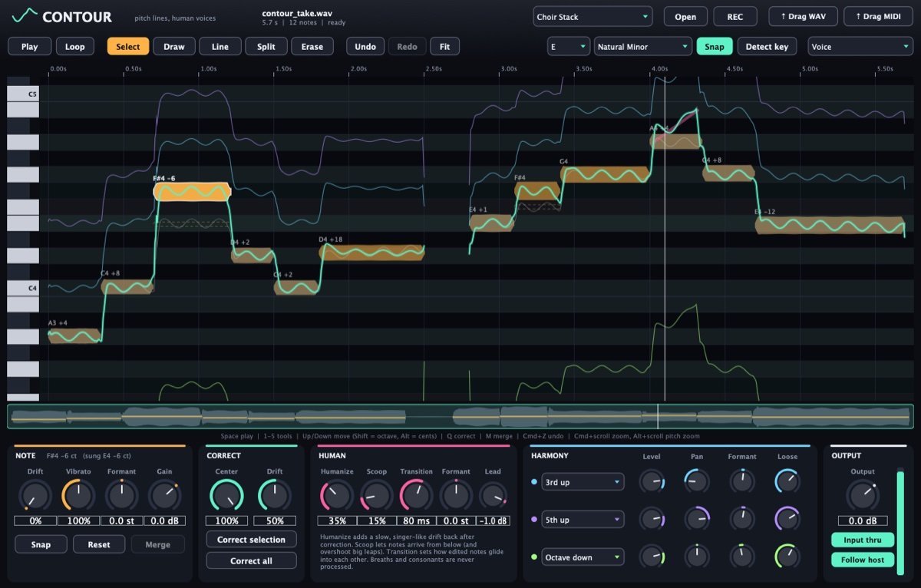Click the 5th up Pan knob
The height and width of the screenshot is (588, 921).
click(x=697, y=520)
